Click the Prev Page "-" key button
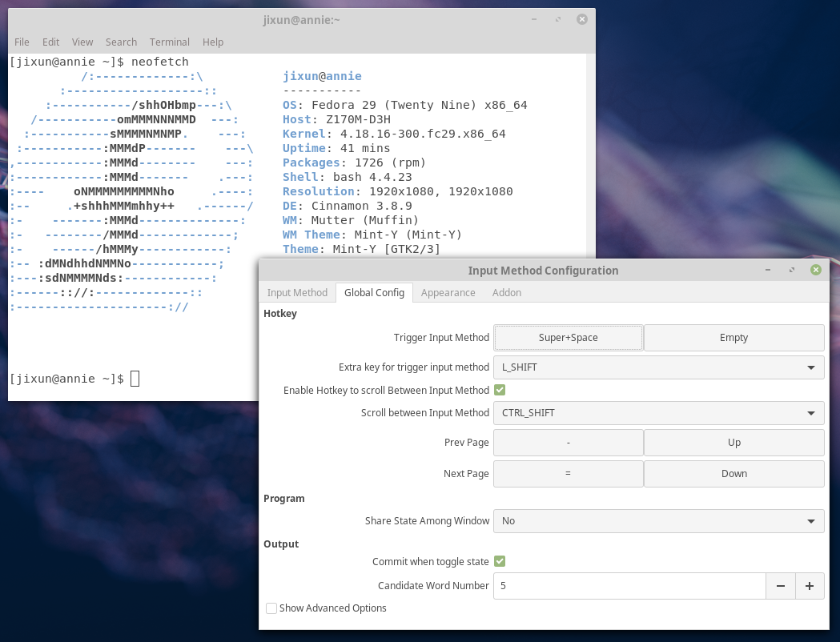 point(568,442)
